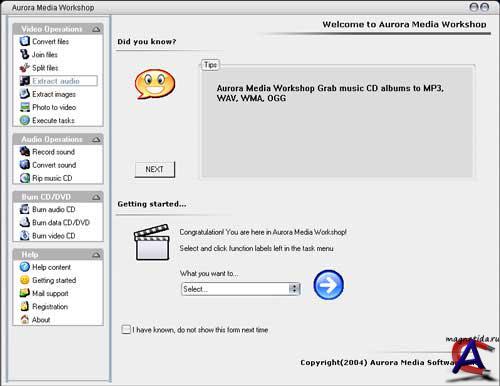Image resolution: width=500 pixels, height=386 pixels.
Task: Open Convert sound label
Action: pos(54,165)
